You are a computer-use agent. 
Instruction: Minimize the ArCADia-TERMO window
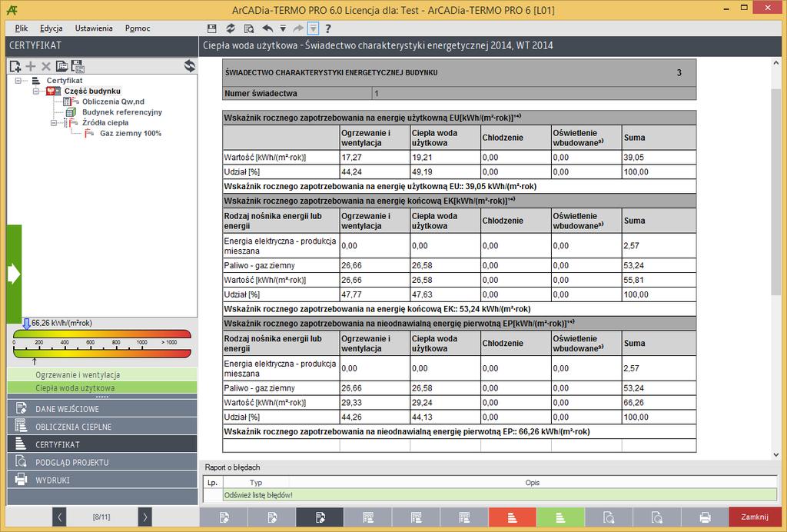(x=727, y=8)
